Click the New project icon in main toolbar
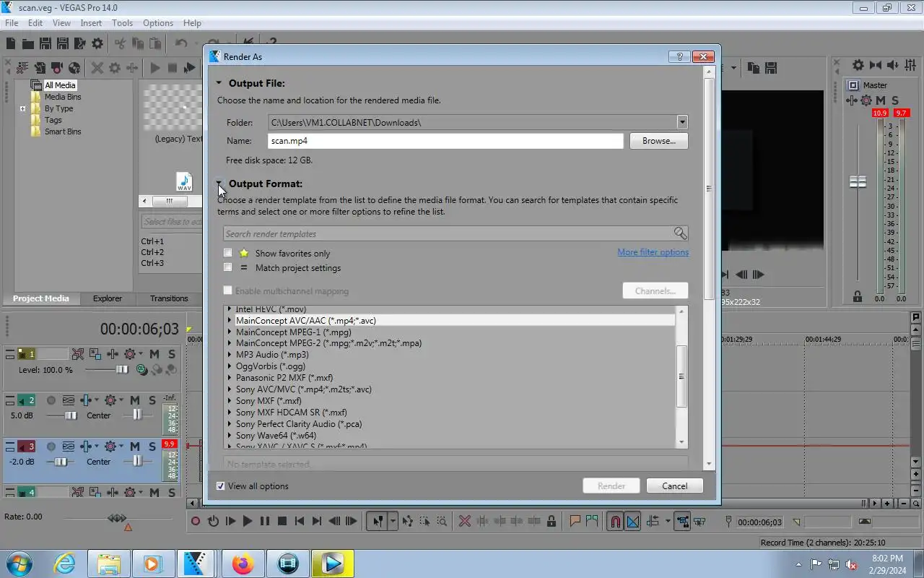Image resolution: width=924 pixels, height=578 pixels. pos(11,44)
